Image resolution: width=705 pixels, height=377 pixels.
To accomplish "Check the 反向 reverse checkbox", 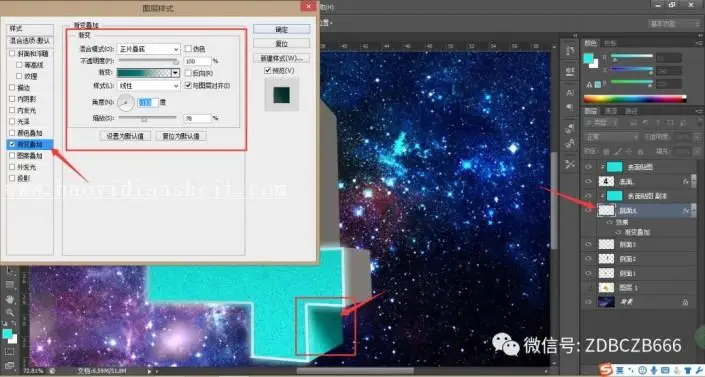I will 188,73.
